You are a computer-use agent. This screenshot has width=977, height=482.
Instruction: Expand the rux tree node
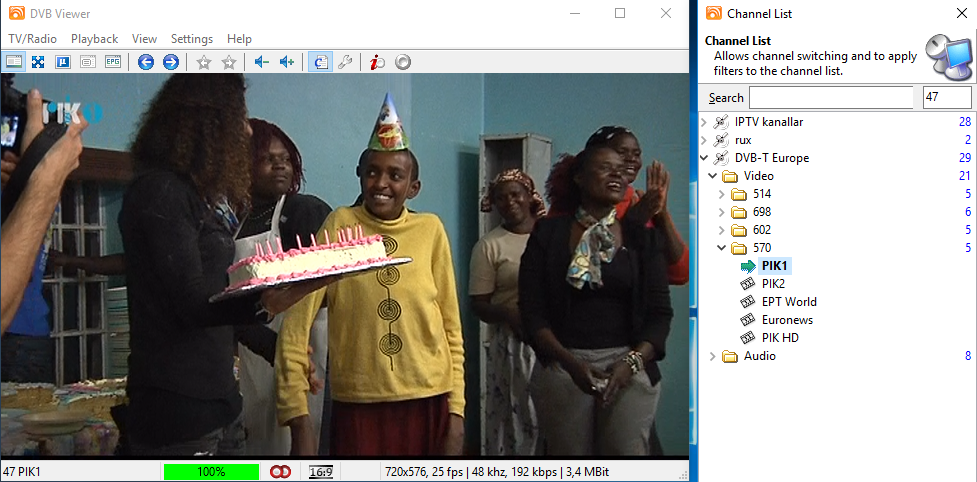704,140
